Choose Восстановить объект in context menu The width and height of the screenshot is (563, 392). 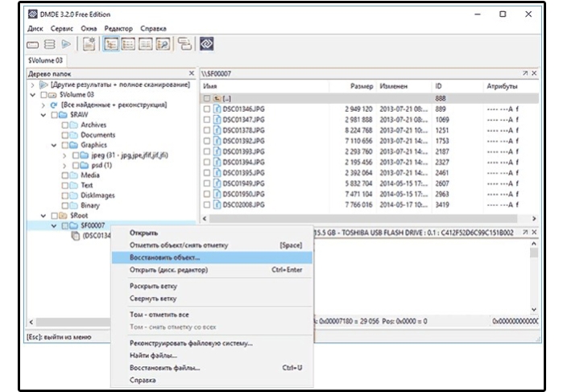212,258
